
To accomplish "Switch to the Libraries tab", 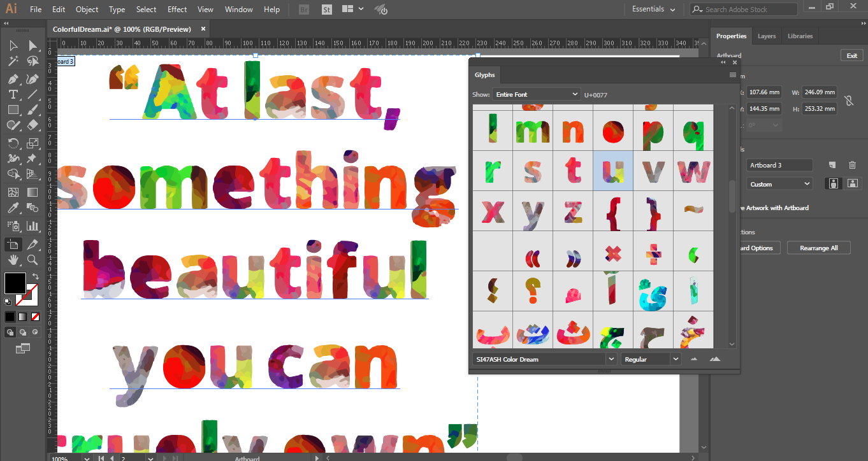I will point(800,36).
